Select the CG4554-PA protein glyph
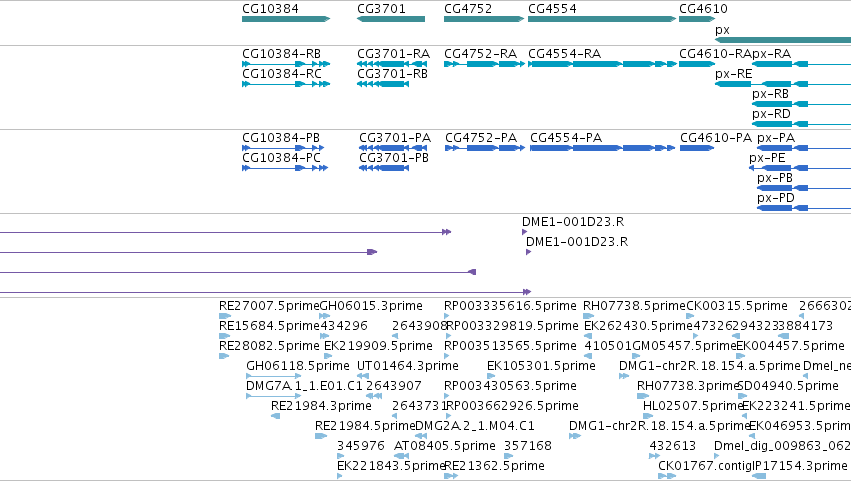The width and height of the screenshot is (851, 481). click(602, 148)
